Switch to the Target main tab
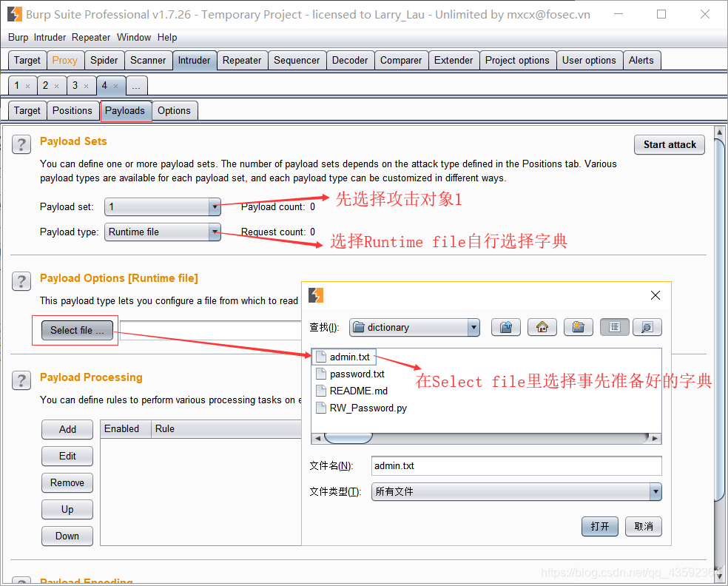728x586 pixels. tap(27, 61)
